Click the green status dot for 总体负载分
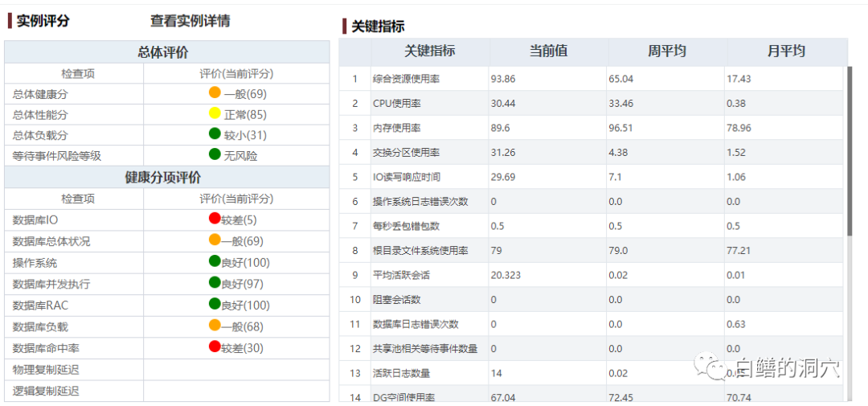The image size is (868, 406). (x=215, y=134)
